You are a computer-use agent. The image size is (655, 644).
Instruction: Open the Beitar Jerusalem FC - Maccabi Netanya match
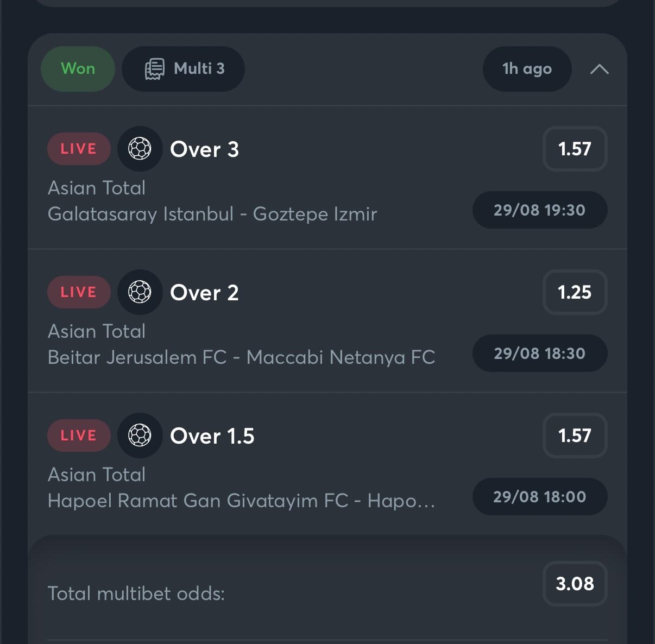241,357
